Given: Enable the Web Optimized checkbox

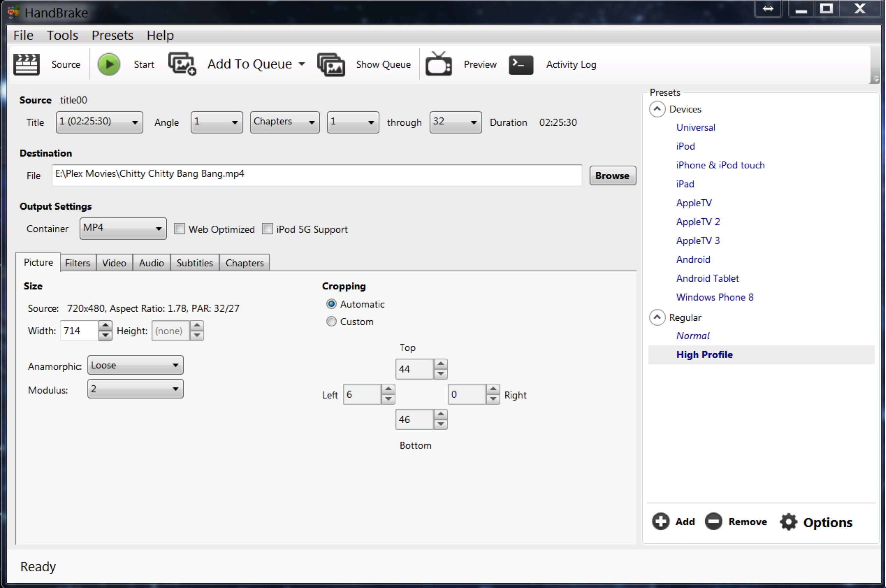Looking at the screenshot, I should (x=179, y=228).
